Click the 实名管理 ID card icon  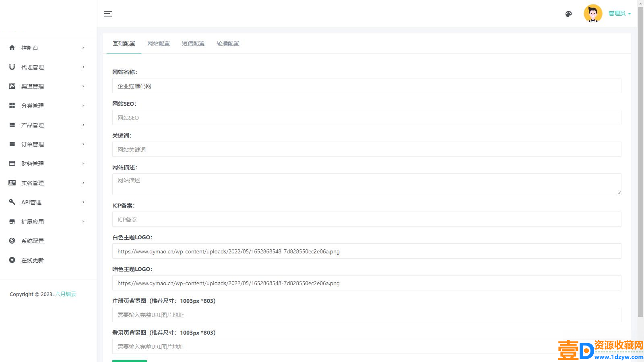(12, 183)
